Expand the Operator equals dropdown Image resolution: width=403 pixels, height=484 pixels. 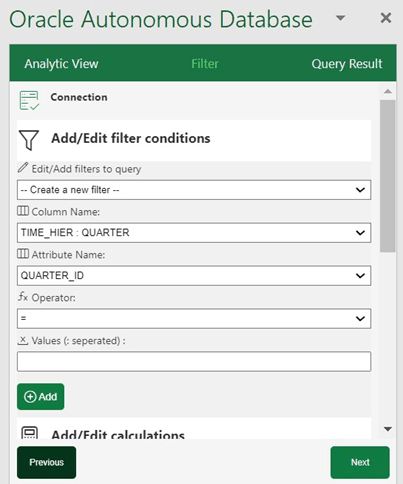pyautogui.click(x=194, y=319)
